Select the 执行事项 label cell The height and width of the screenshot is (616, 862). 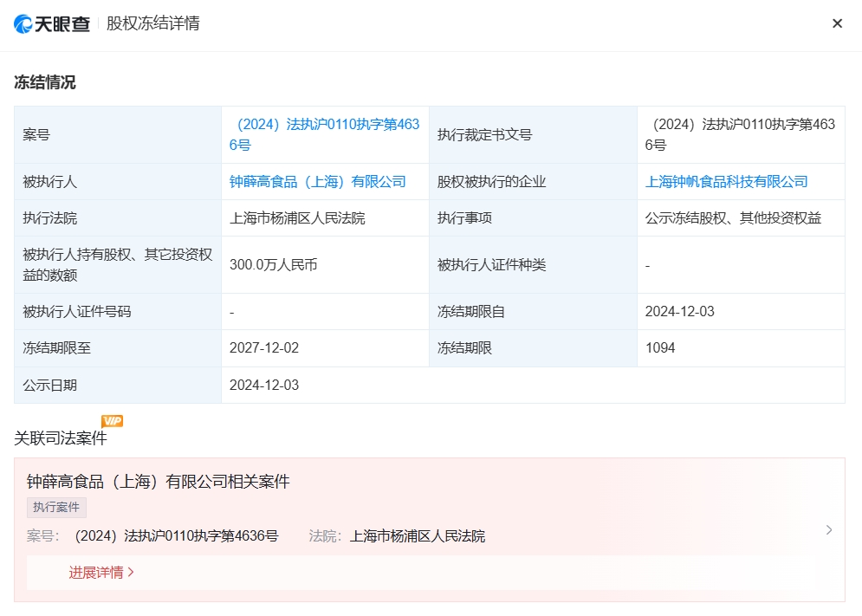point(533,218)
